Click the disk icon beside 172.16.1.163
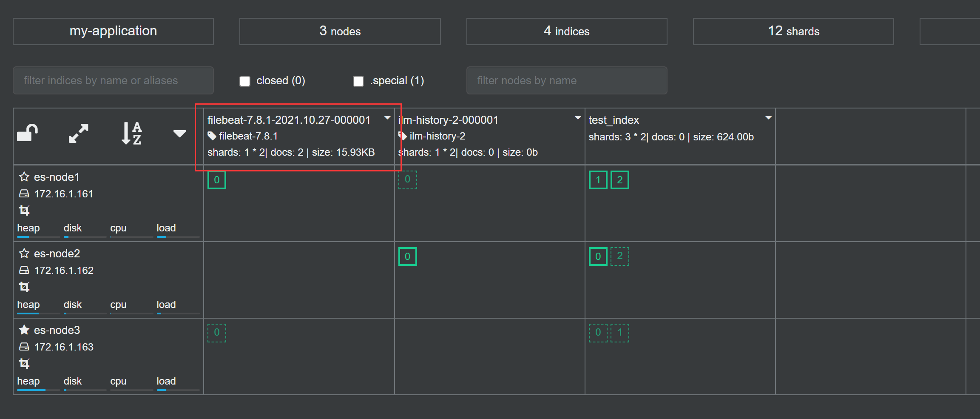980x419 pixels. click(x=24, y=347)
